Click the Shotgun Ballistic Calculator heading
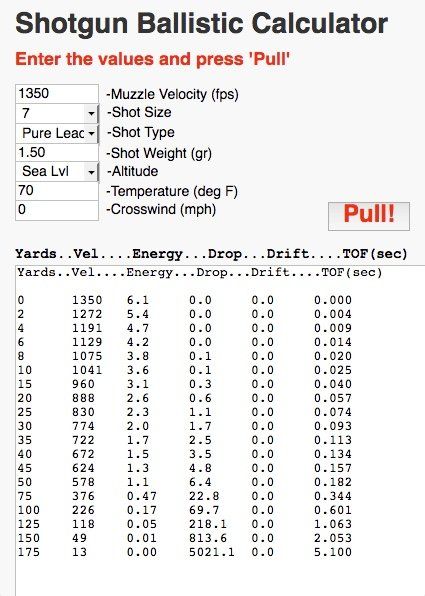The width and height of the screenshot is (425, 596). pos(201,24)
